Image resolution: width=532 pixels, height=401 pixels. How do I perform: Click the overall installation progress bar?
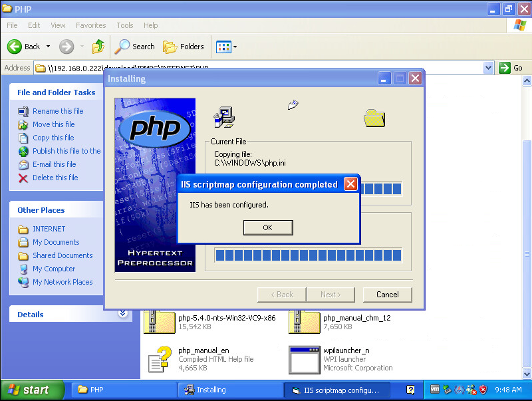coord(308,256)
